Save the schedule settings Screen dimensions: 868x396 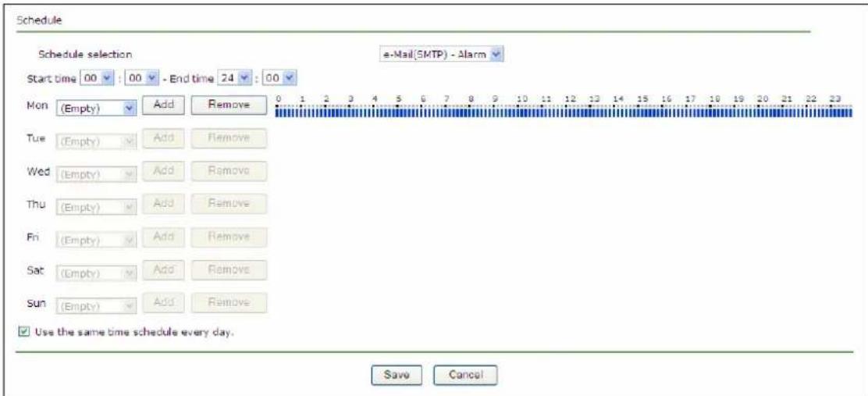(397, 375)
